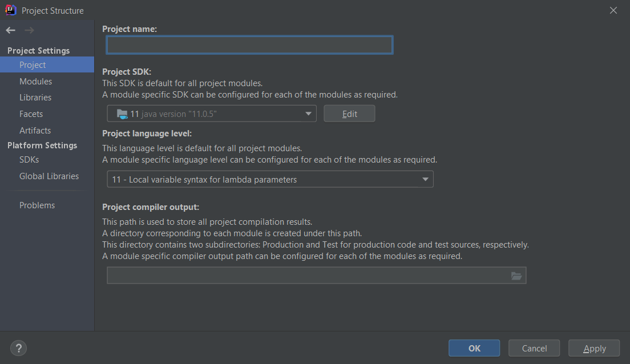Click the forward navigation arrow

(x=29, y=30)
